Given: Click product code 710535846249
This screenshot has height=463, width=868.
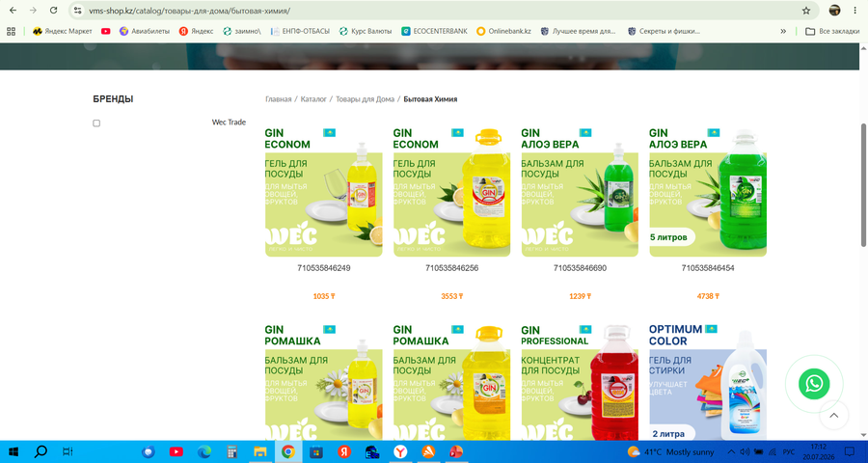Looking at the screenshot, I should click(x=324, y=268).
